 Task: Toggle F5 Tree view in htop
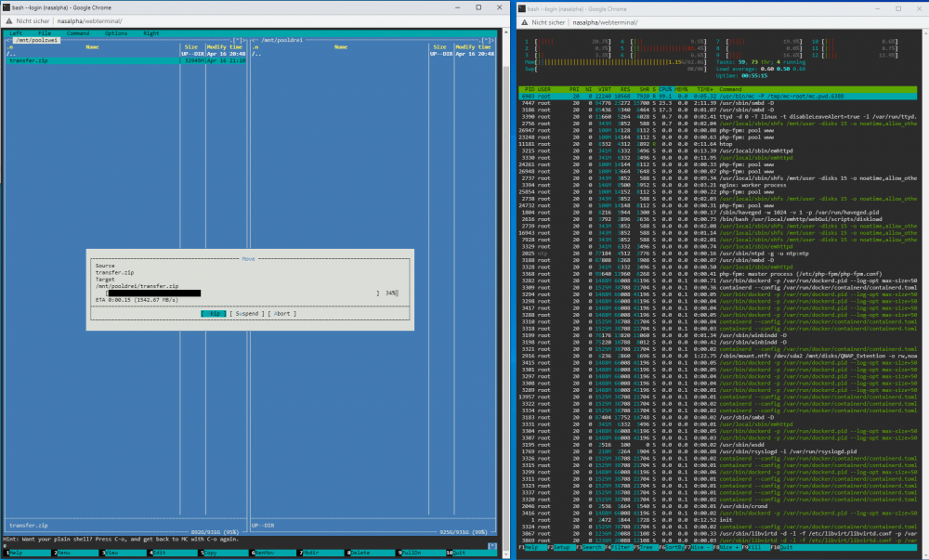pos(646,548)
